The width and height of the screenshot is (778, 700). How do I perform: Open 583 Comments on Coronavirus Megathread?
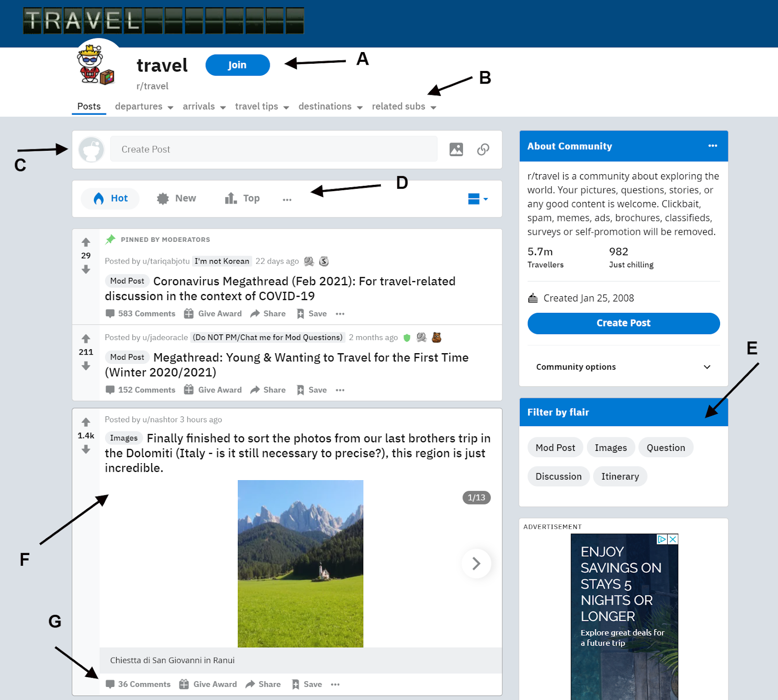(141, 314)
